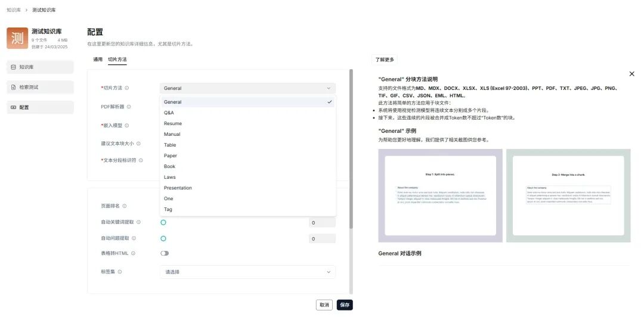Collapse the 切片方法 General dropdown
The height and width of the screenshot is (317, 644).
click(x=247, y=88)
